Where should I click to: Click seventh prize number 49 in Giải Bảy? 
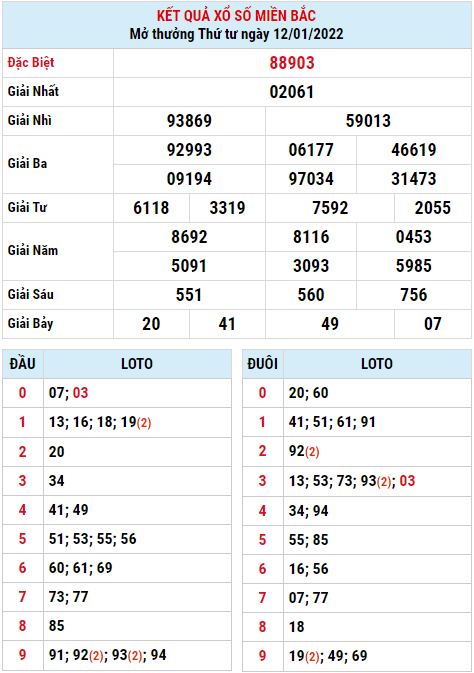(330, 324)
